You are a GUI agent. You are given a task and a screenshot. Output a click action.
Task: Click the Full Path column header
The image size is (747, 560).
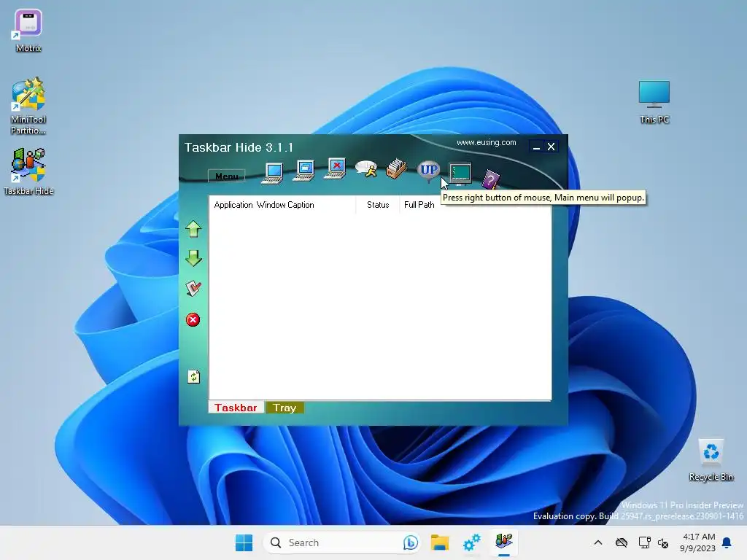419,205
